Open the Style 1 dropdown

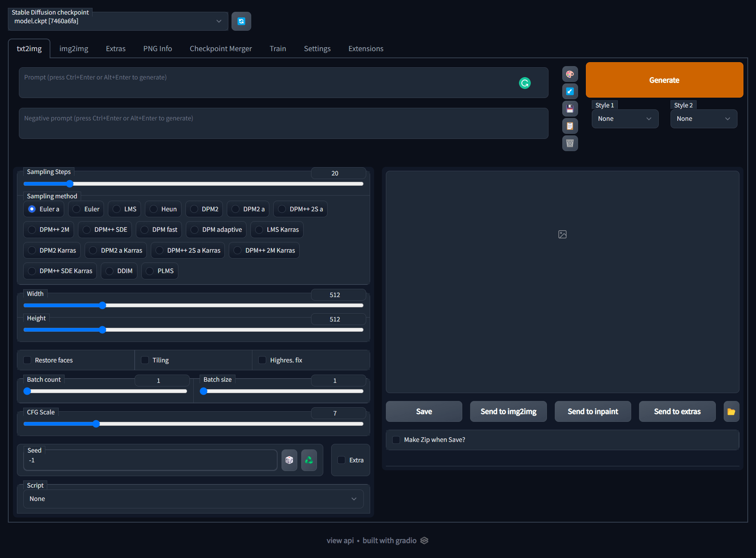tap(625, 119)
